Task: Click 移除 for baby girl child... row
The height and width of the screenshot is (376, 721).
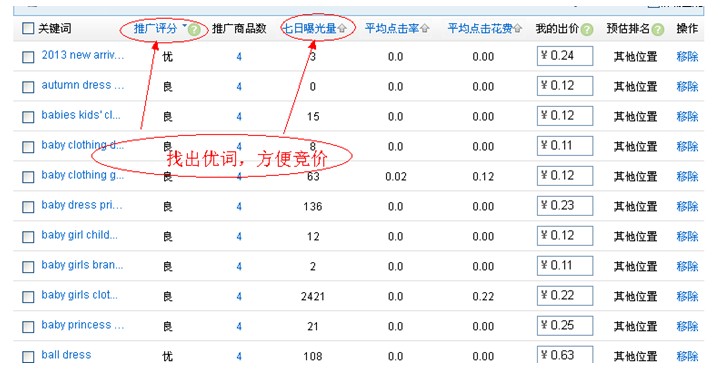Action: pyautogui.click(x=687, y=236)
